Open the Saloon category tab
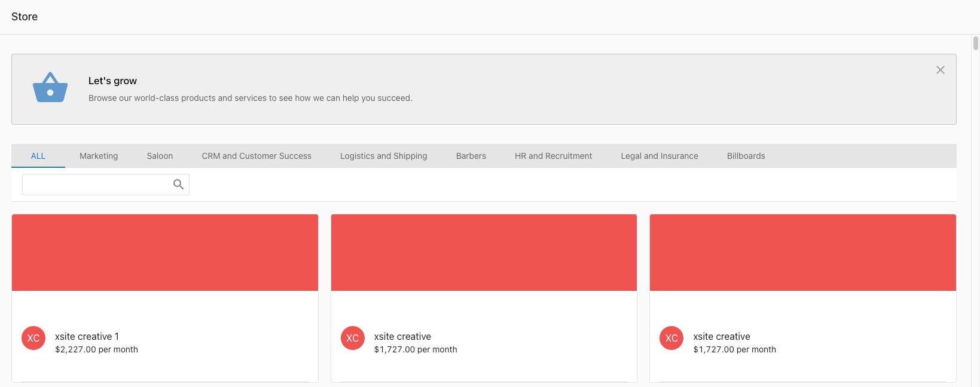 (x=160, y=156)
